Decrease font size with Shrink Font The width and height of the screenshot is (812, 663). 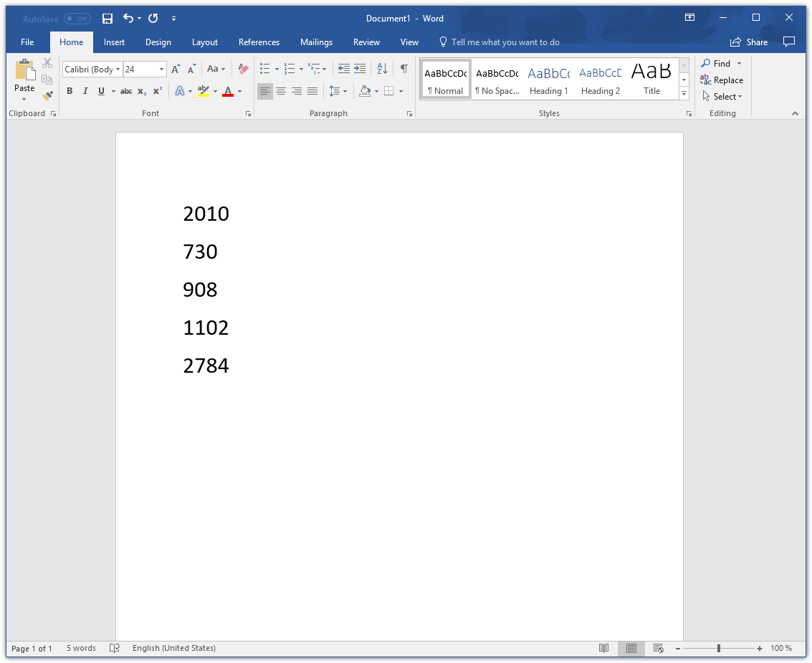tap(191, 69)
